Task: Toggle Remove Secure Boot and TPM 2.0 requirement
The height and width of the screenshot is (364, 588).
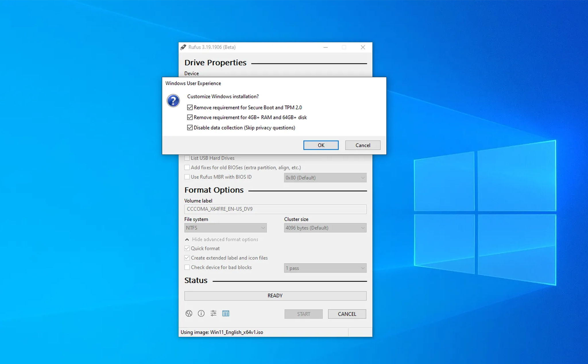Action: point(190,107)
